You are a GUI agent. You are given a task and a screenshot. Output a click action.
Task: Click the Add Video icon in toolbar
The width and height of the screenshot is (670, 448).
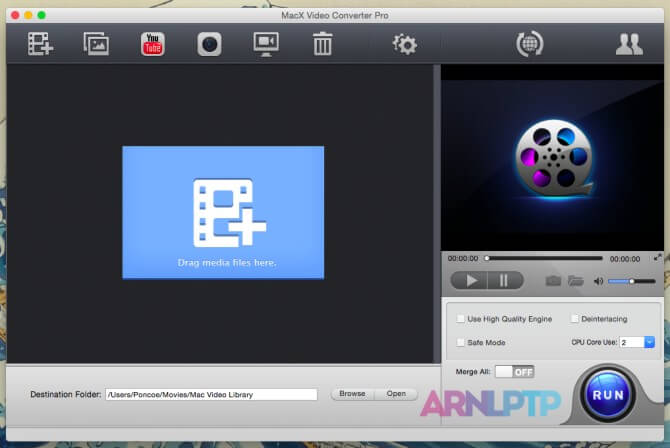[x=41, y=44]
